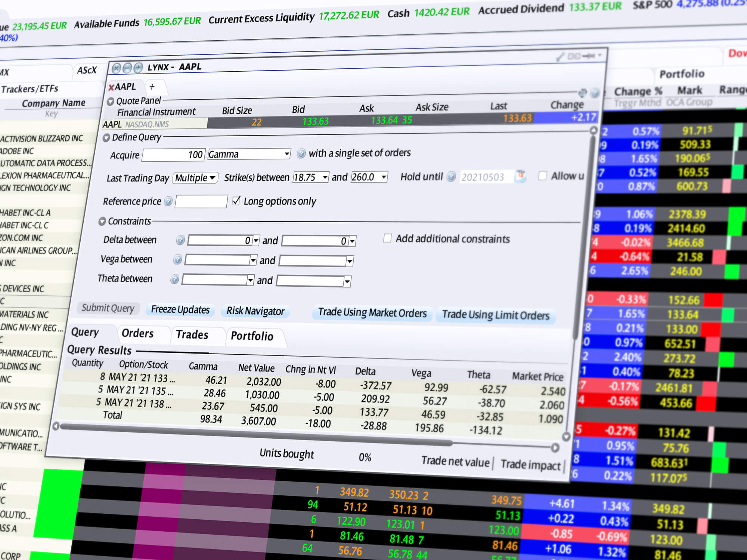Click the help icon for Delta between
Viewport: 747px width, 560px height.
pyautogui.click(x=180, y=240)
